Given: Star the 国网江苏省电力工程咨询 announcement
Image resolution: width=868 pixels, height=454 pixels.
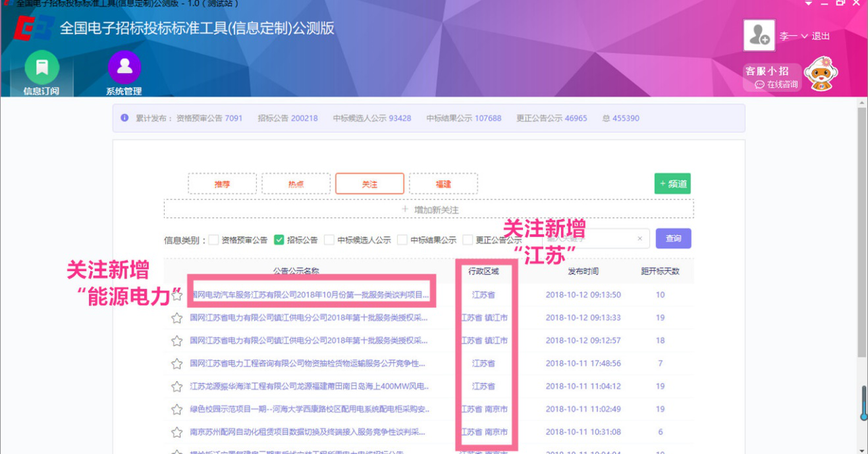Looking at the screenshot, I should tap(176, 364).
